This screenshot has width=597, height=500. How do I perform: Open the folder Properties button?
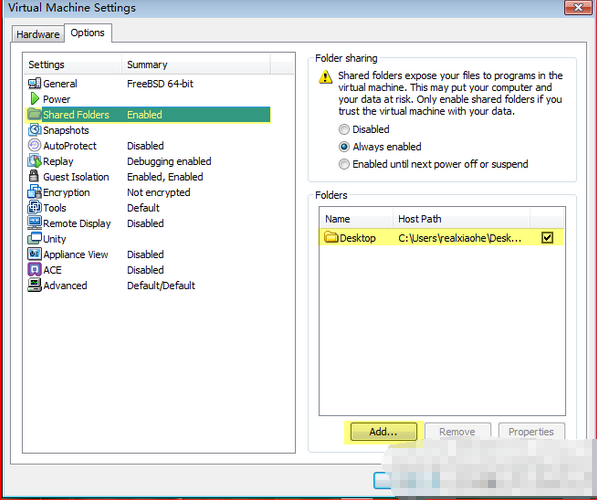pos(531,431)
